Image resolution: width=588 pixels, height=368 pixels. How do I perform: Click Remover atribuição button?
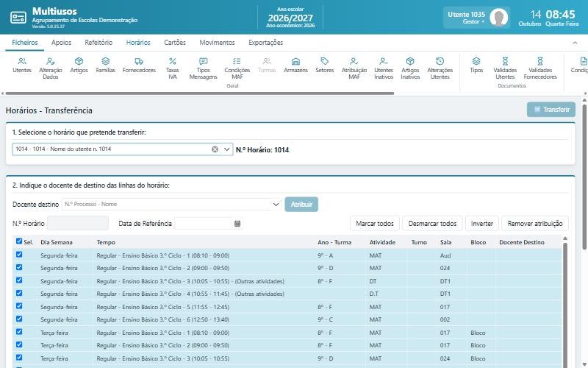click(535, 224)
